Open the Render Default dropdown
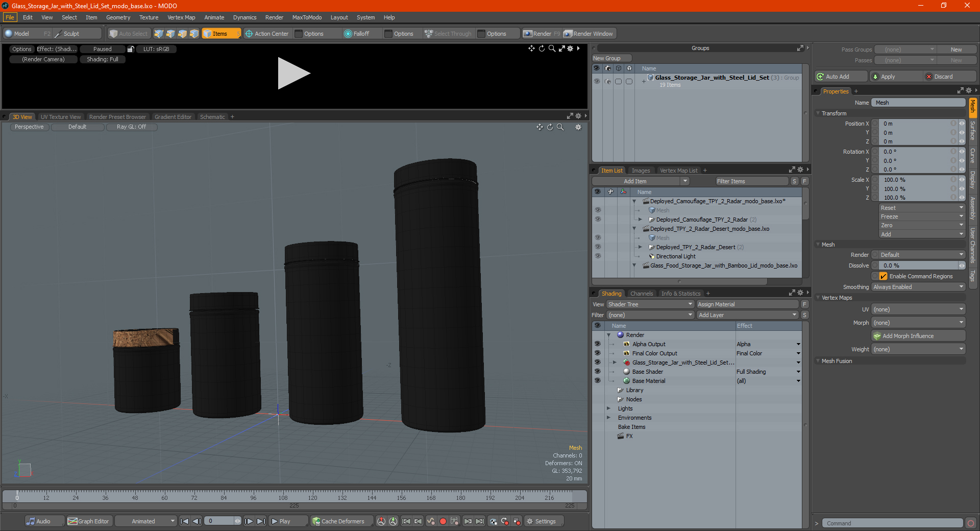The width and height of the screenshot is (980, 531). click(922, 255)
